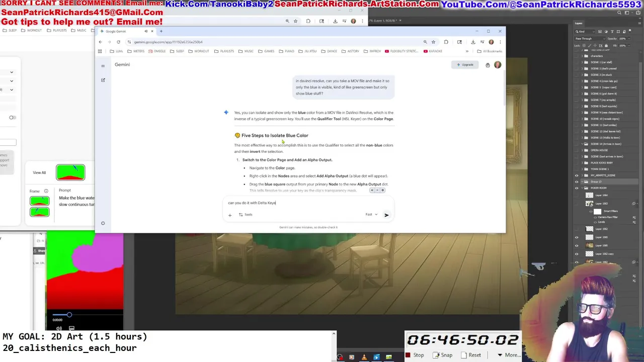Collapse SCENE 14 (Arrives in town) group
Screen dimensions: 644x362
tap(582, 144)
